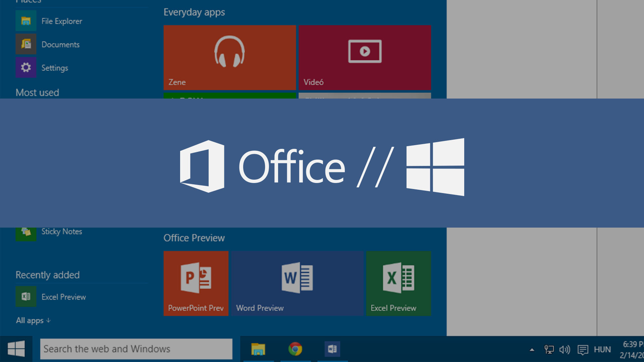Open File Explorer in the taskbar
Screen dimensions: 644x362
(x=258, y=349)
